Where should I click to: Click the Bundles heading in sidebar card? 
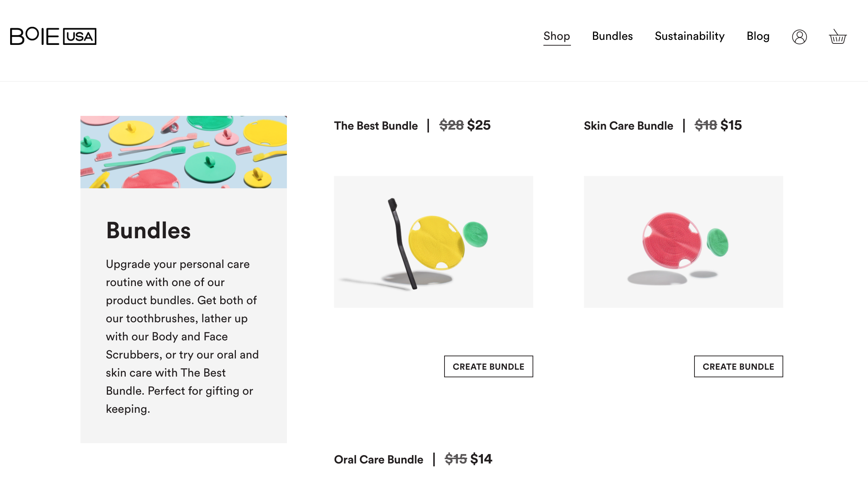tap(148, 230)
